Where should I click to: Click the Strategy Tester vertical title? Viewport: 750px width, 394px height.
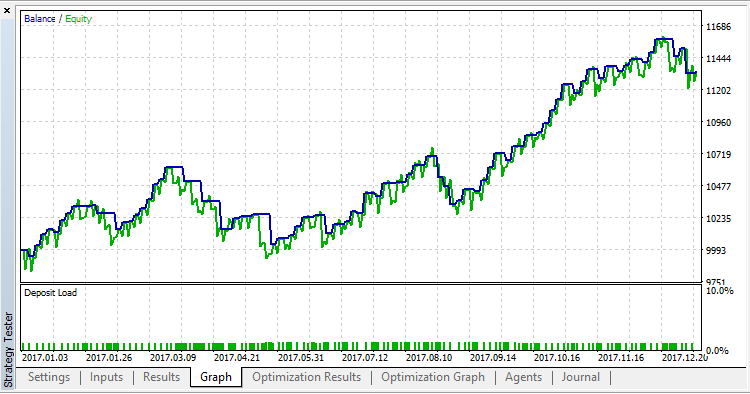[8, 349]
